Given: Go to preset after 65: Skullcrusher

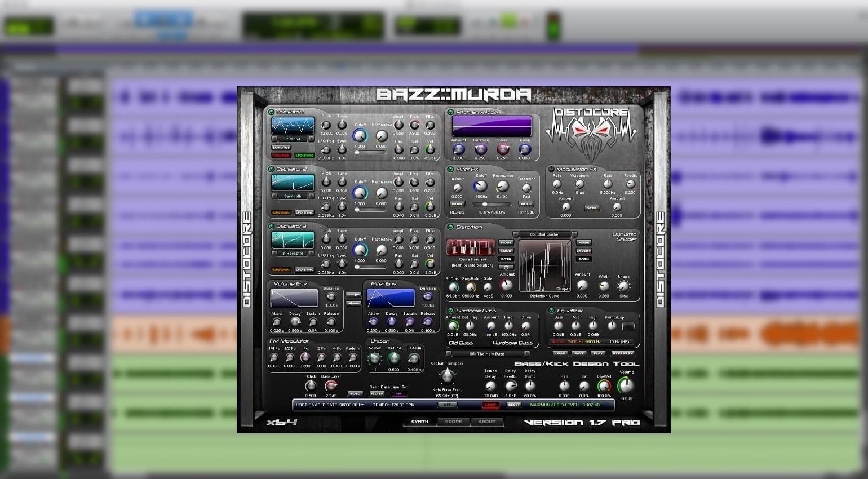Looking at the screenshot, I should [x=574, y=234].
